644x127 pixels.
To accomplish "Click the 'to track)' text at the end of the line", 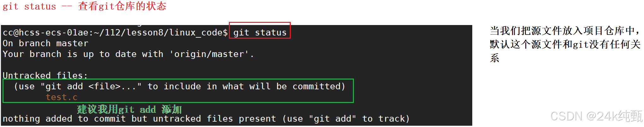I will pyautogui.click(x=386, y=119).
